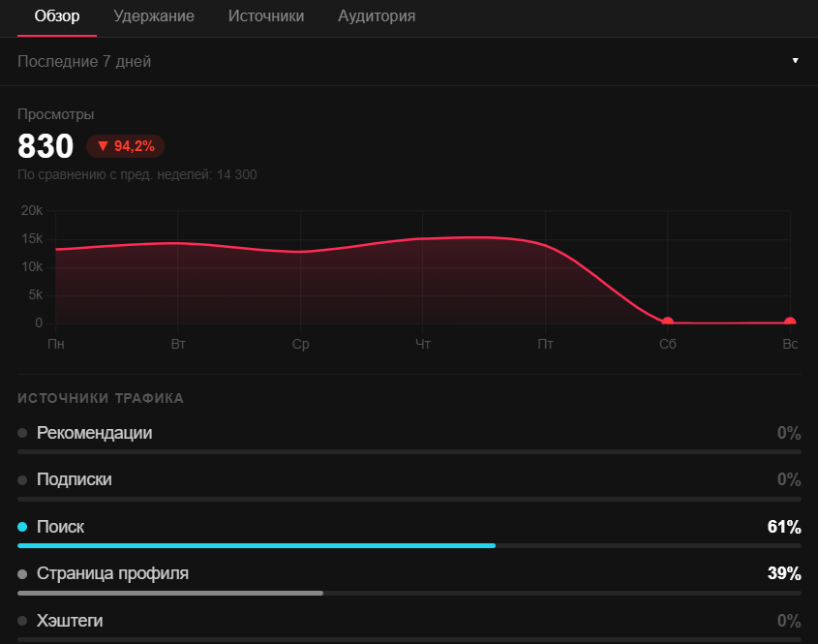
Task: Open the Обзор tab
Action: point(57,16)
